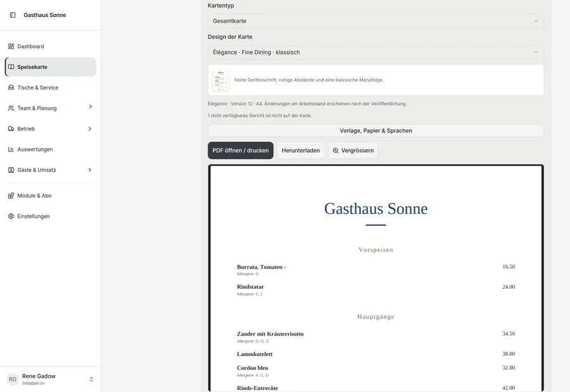The height and width of the screenshot is (392, 570).
Task: Click Vorlage, Papier & Sprachen button
Action: pyautogui.click(x=376, y=130)
